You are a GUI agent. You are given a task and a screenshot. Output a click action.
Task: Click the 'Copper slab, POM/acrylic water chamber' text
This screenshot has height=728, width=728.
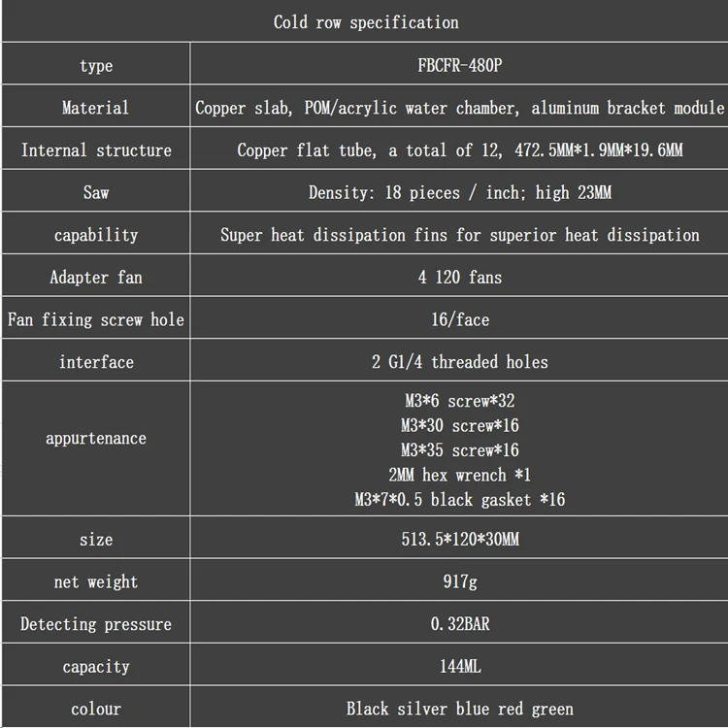[x=357, y=108]
